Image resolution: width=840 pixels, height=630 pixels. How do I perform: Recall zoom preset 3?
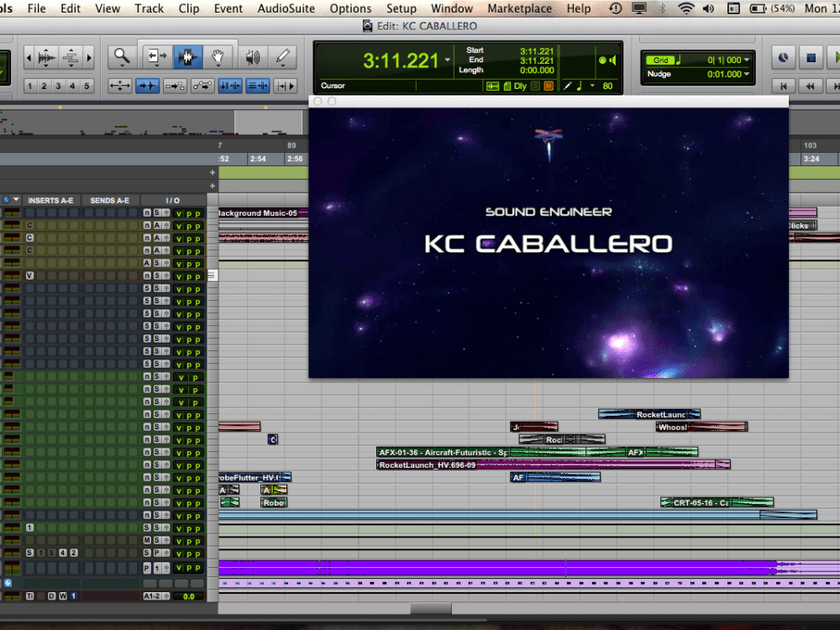click(x=59, y=86)
